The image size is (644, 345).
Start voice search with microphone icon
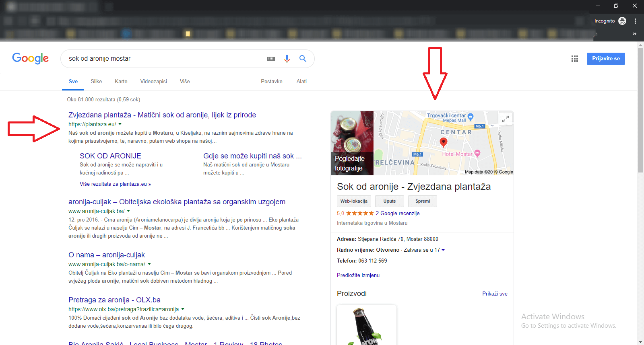[287, 59]
